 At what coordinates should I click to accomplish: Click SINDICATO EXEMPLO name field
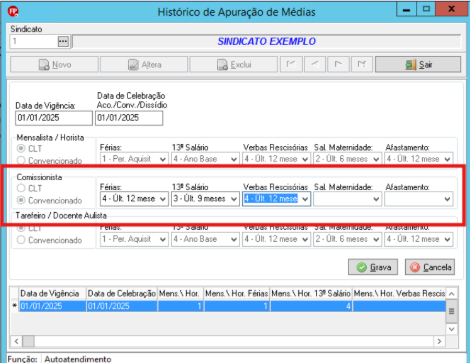(x=267, y=42)
